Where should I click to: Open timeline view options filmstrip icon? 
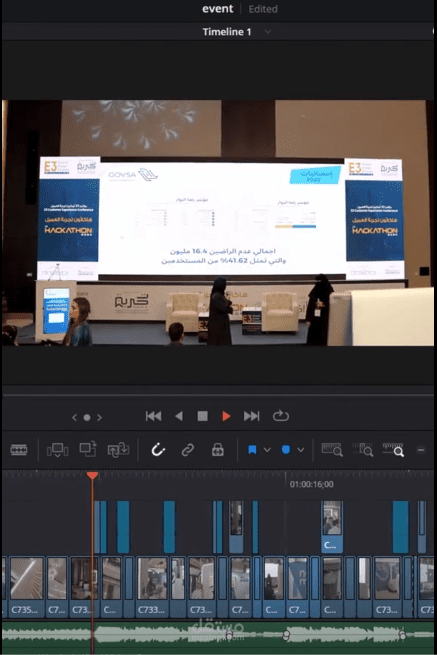point(19,450)
